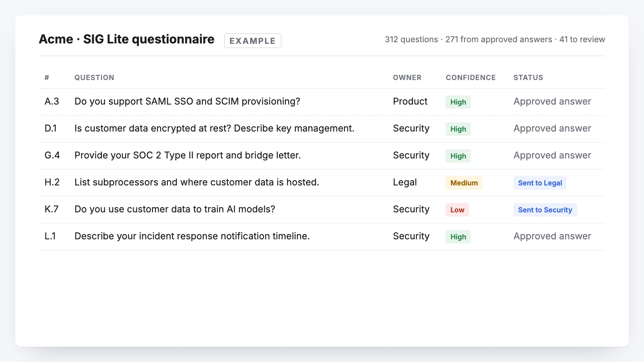Click the '312 questions' summary text
The image size is (644, 362).
coord(411,39)
